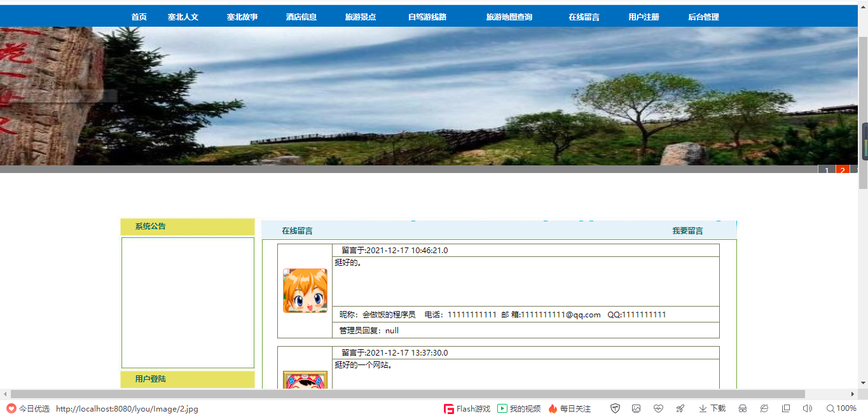The width and height of the screenshot is (868, 416).
Task: Click the rocket accelerator icon
Action: click(x=680, y=408)
